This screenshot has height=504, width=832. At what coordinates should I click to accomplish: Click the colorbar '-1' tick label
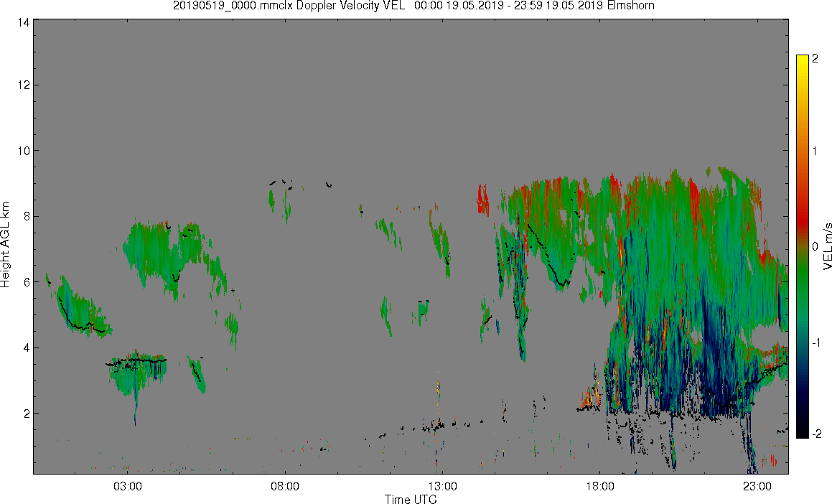(817, 342)
